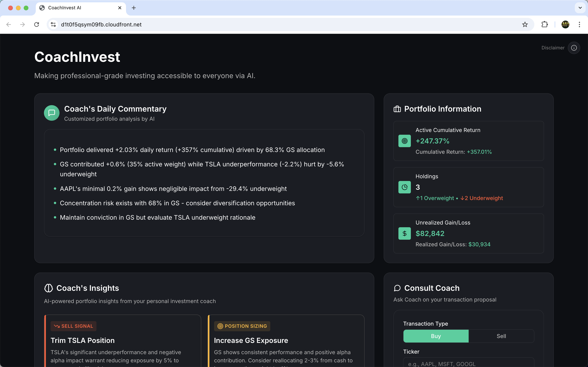Click the target icon beside Active Cumulative Return
The width and height of the screenshot is (588, 367).
point(404,141)
